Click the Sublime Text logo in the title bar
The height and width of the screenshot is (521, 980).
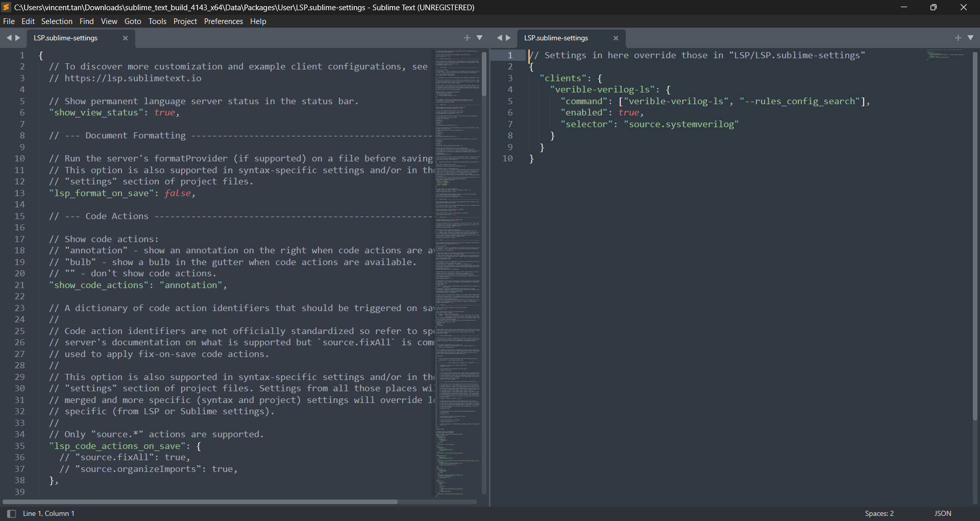tap(6, 7)
